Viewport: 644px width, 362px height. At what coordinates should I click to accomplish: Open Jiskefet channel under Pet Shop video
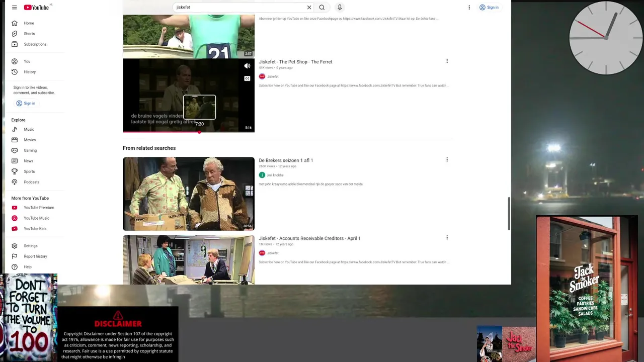click(273, 76)
